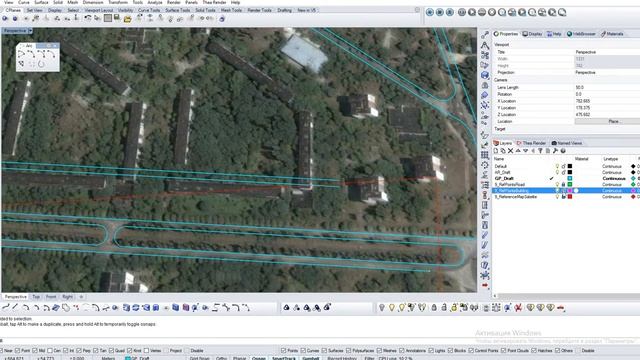
Task: Toggle the Hatches selection filter checkbox
Action: click(534, 351)
